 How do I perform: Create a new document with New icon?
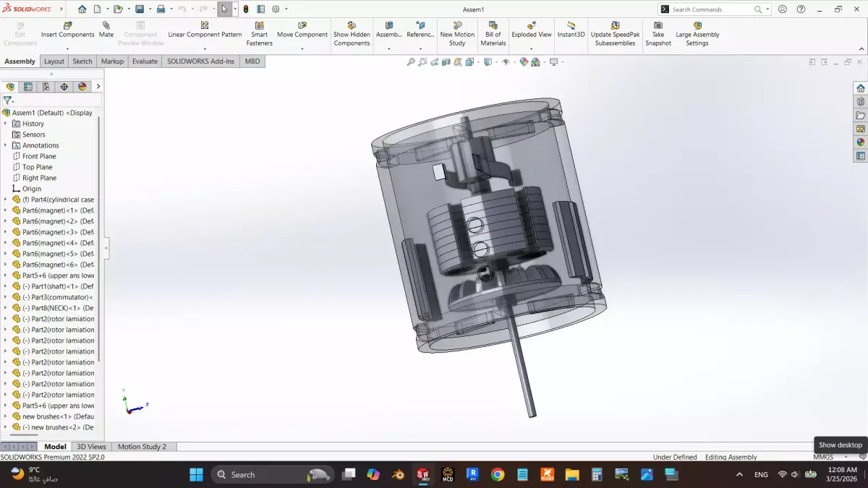(97, 9)
